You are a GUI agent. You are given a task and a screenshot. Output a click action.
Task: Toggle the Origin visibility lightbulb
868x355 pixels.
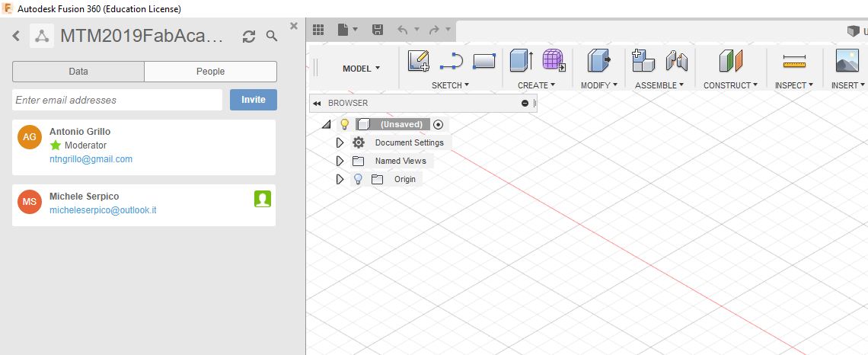click(358, 179)
